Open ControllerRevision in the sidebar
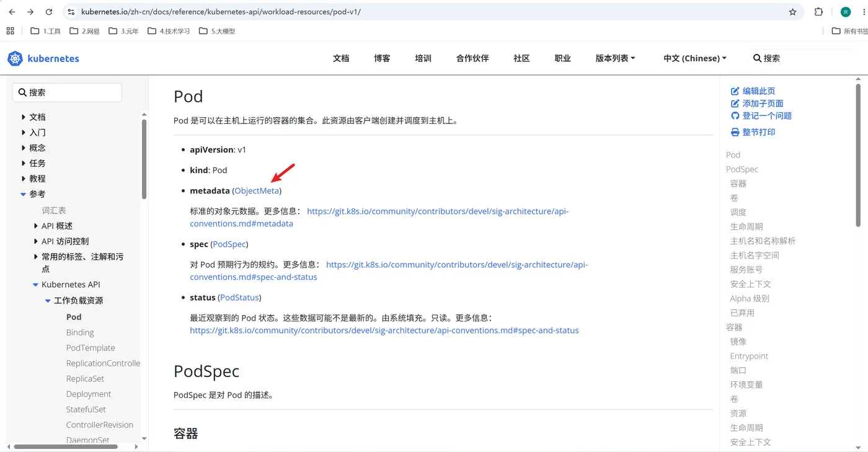Screen dimensions: 868x452 (x=100, y=425)
